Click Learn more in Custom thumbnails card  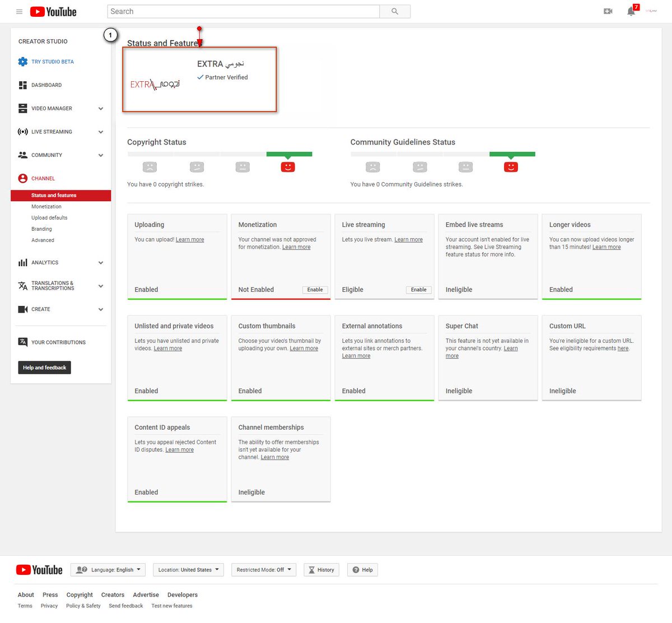(x=304, y=348)
